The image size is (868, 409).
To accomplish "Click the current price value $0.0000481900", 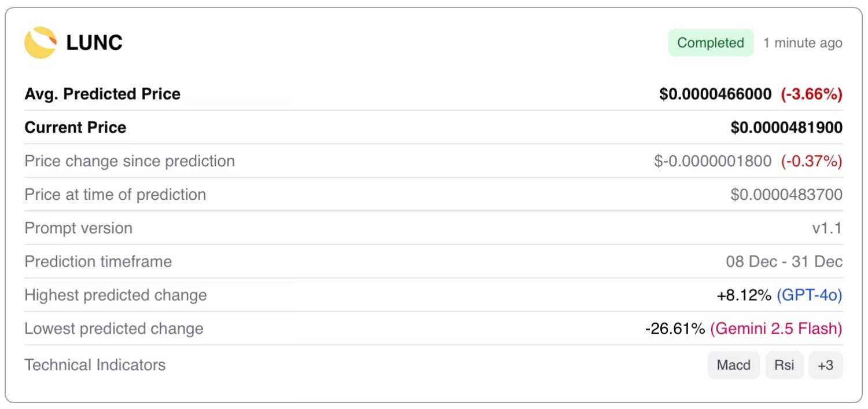I will (x=786, y=127).
